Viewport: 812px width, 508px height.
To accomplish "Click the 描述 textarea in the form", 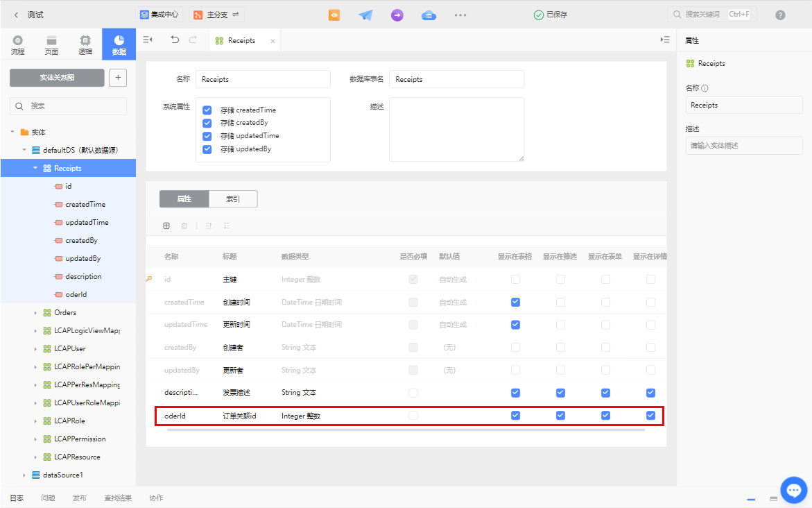I will [457, 130].
